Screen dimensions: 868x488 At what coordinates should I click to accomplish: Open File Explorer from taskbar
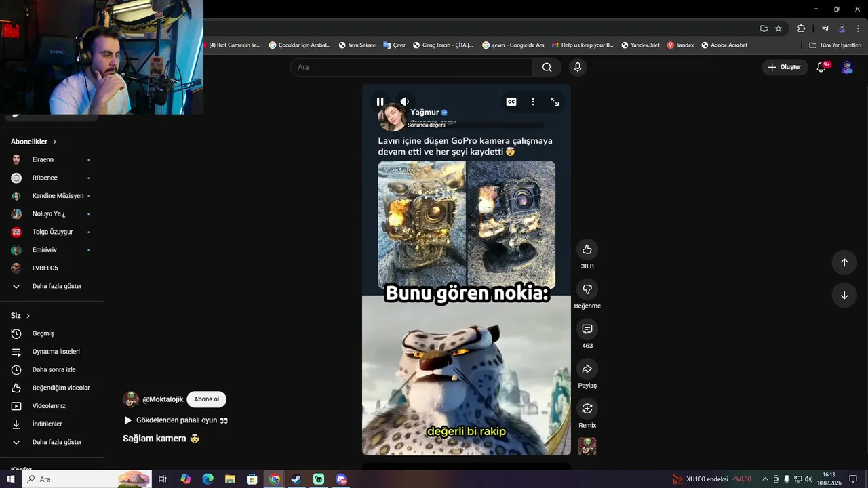point(230,479)
